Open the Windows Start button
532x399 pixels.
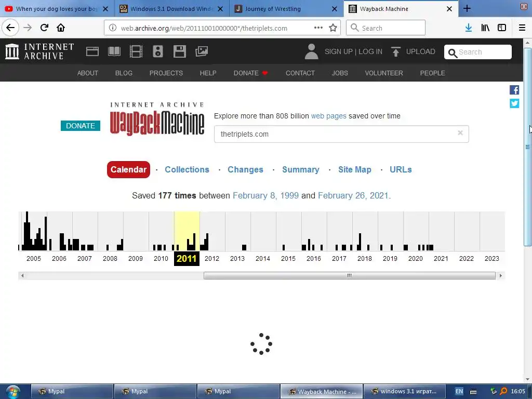coord(12,392)
